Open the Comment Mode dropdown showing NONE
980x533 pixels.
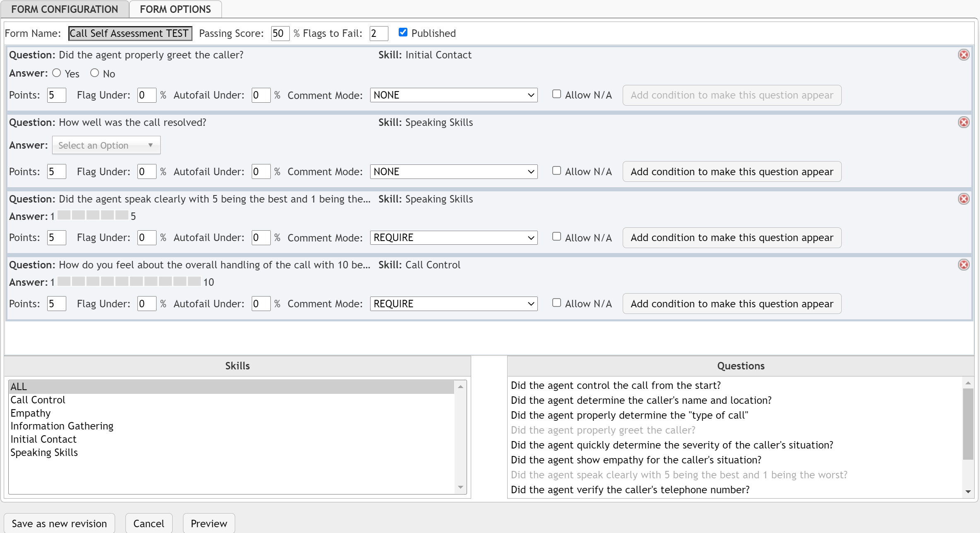click(453, 95)
